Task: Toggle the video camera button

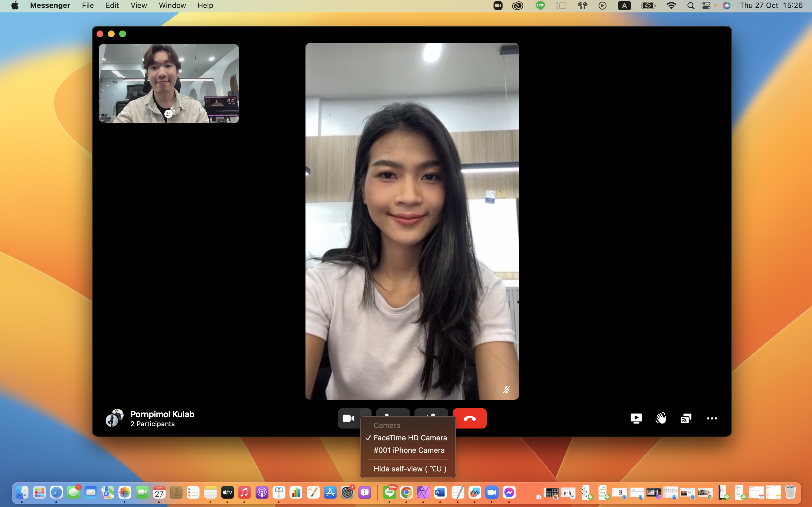Action: pos(348,418)
